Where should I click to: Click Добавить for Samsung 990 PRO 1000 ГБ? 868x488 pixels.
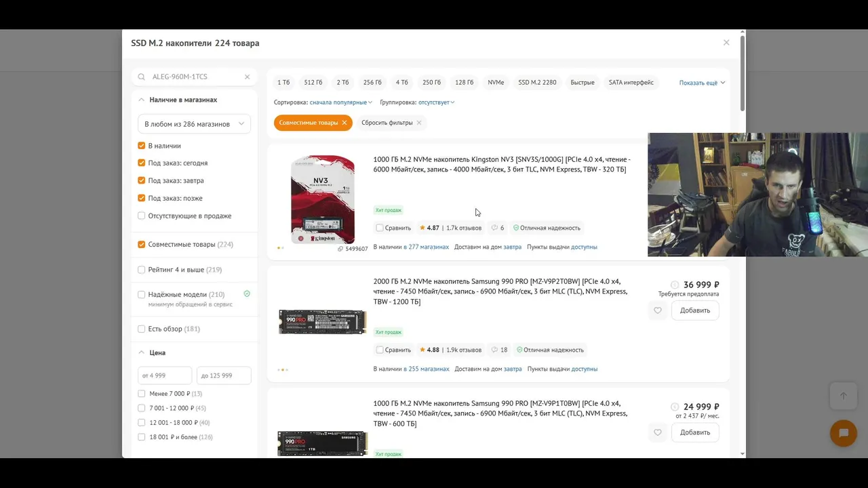pyautogui.click(x=695, y=432)
